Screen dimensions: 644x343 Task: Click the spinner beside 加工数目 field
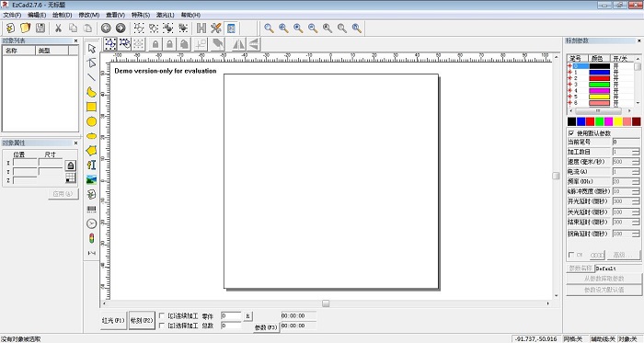[x=636, y=152]
